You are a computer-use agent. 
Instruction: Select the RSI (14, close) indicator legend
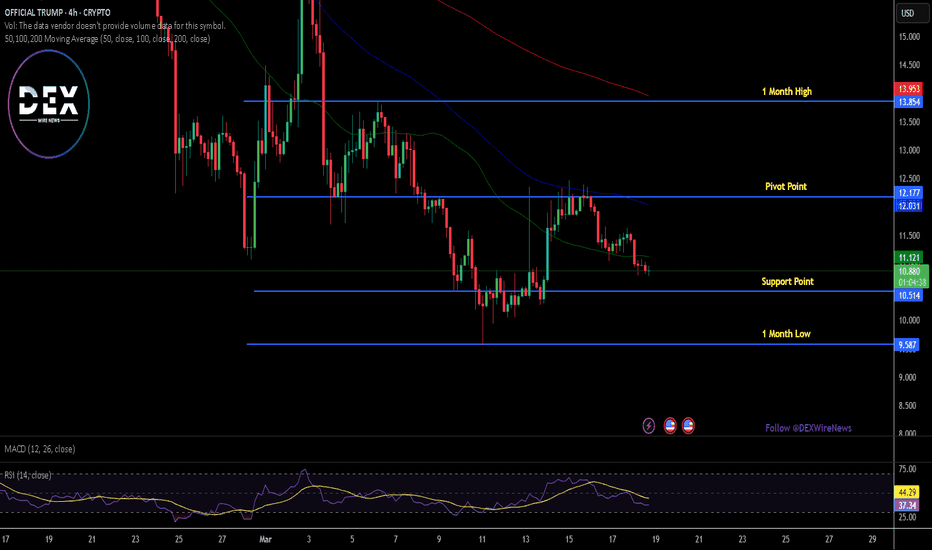27,475
